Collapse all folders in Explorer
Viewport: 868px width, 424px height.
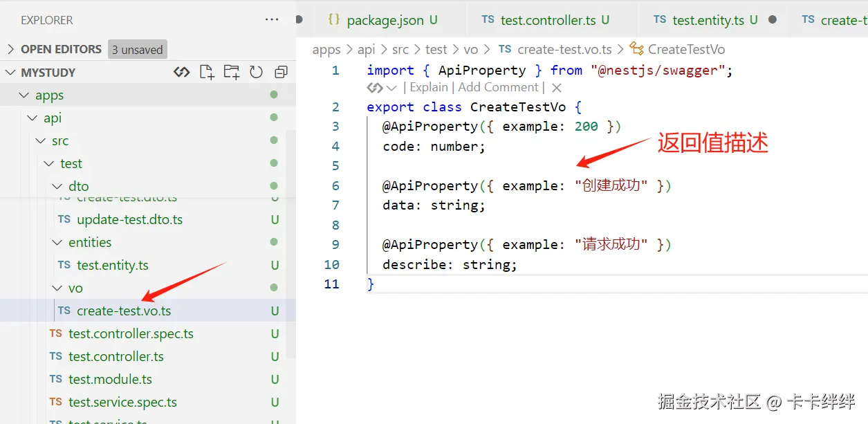coord(281,72)
